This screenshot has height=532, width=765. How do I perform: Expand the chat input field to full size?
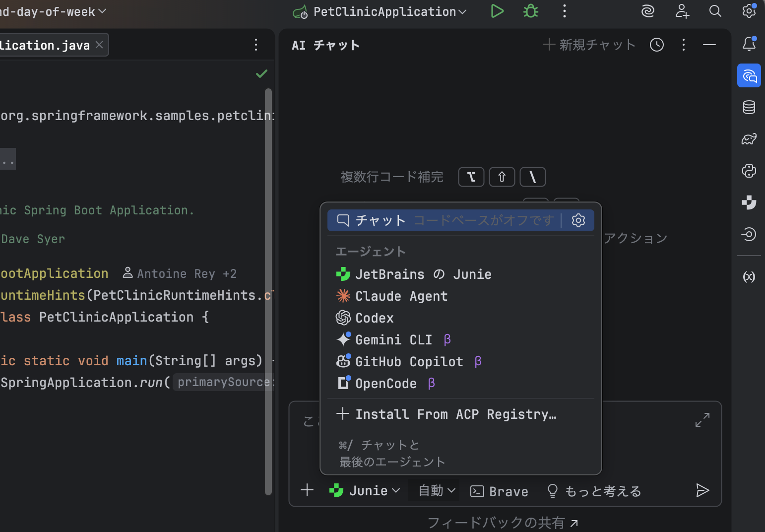point(702,420)
